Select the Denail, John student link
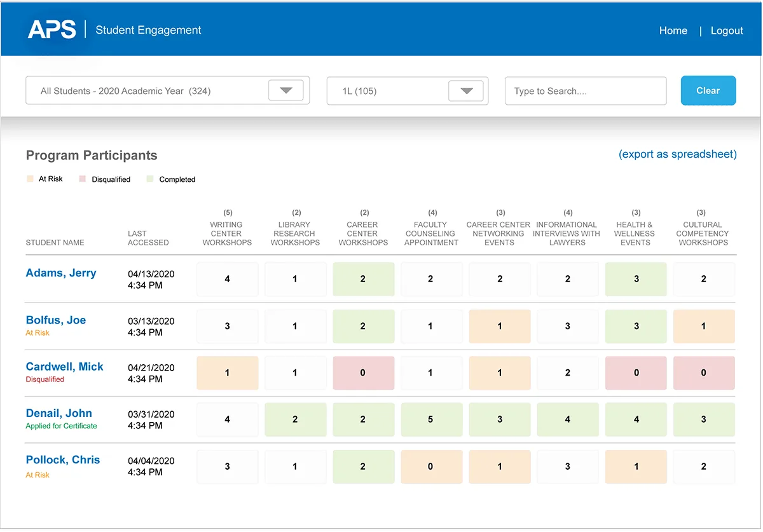This screenshot has width=763, height=532. click(x=59, y=414)
